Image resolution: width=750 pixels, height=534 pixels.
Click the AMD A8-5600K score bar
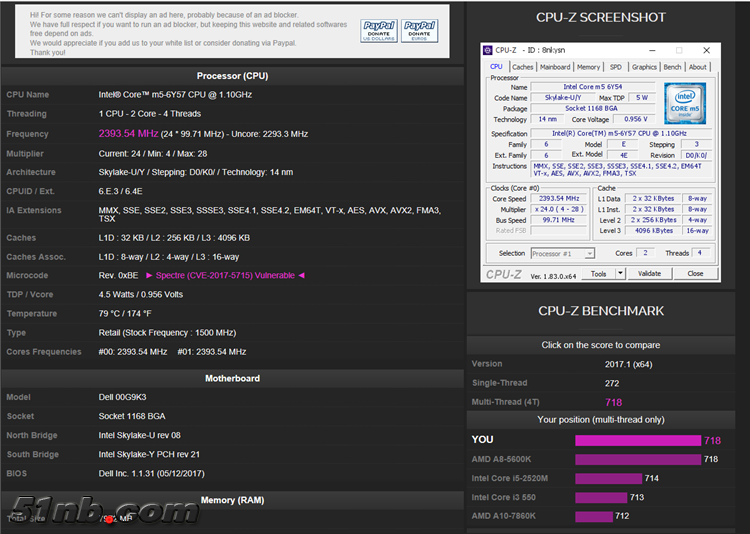tap(638, 459)
